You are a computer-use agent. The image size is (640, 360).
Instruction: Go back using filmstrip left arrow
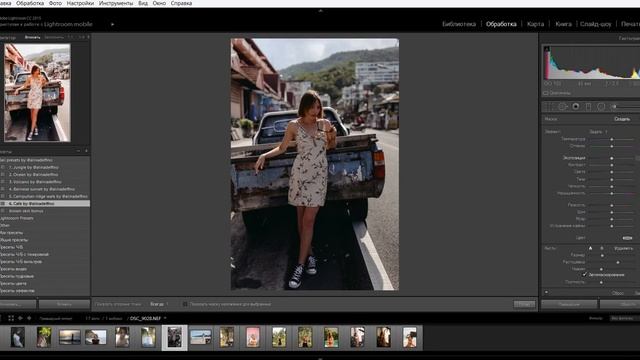(x=20, y=318)
